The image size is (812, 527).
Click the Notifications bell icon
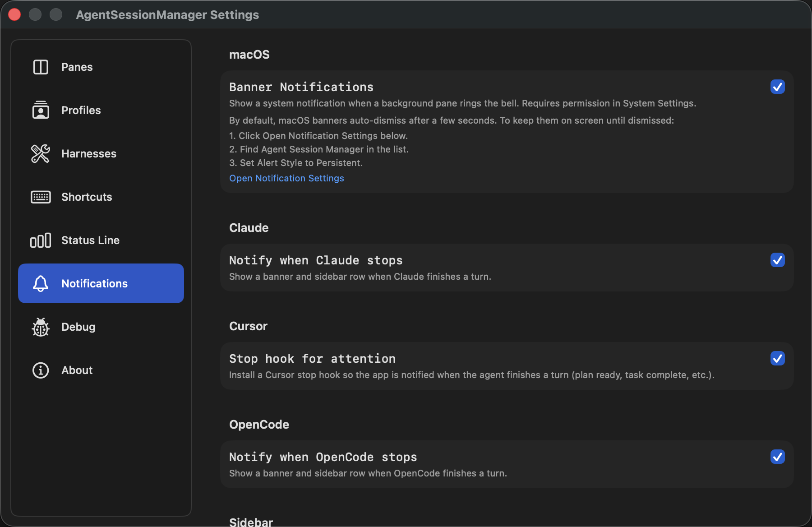click(41, 283)
